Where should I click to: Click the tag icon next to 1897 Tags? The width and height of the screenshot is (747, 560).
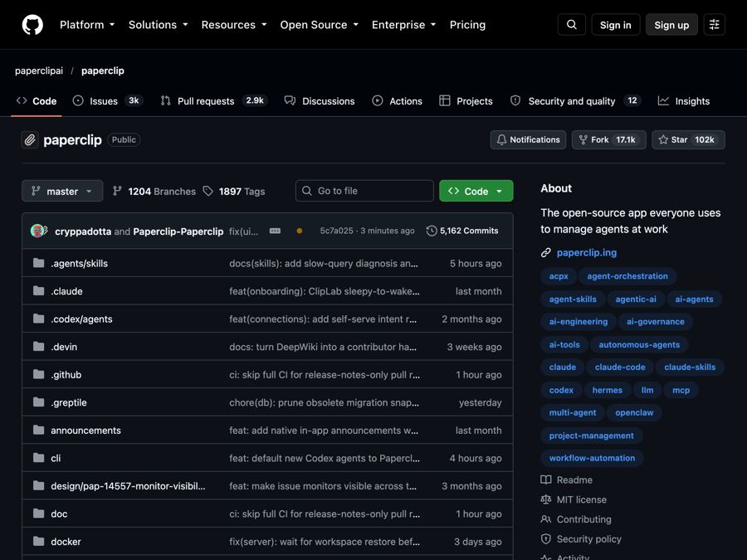click(x=208, y=192)
